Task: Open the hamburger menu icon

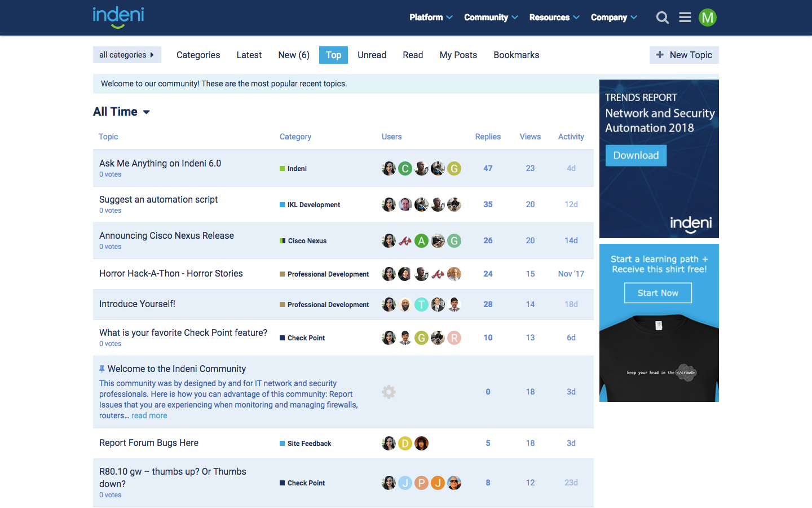Action: point(685,17)
